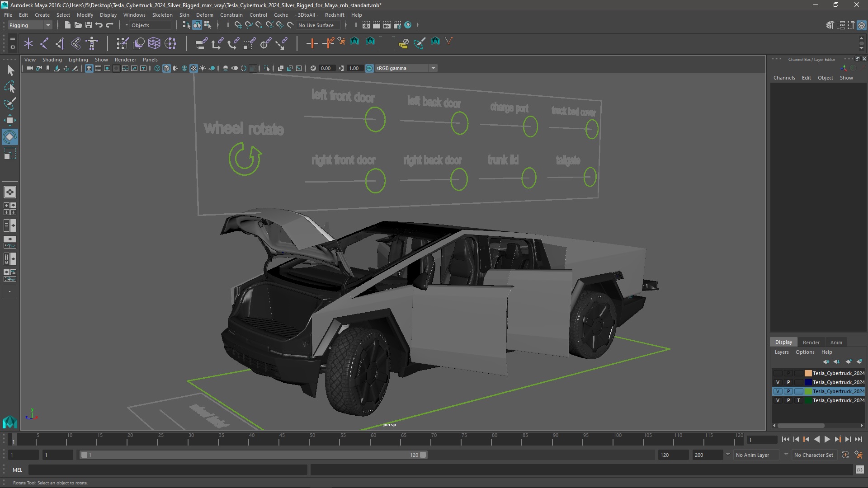Toggle T display type on bottom layer

pos(798,400)
